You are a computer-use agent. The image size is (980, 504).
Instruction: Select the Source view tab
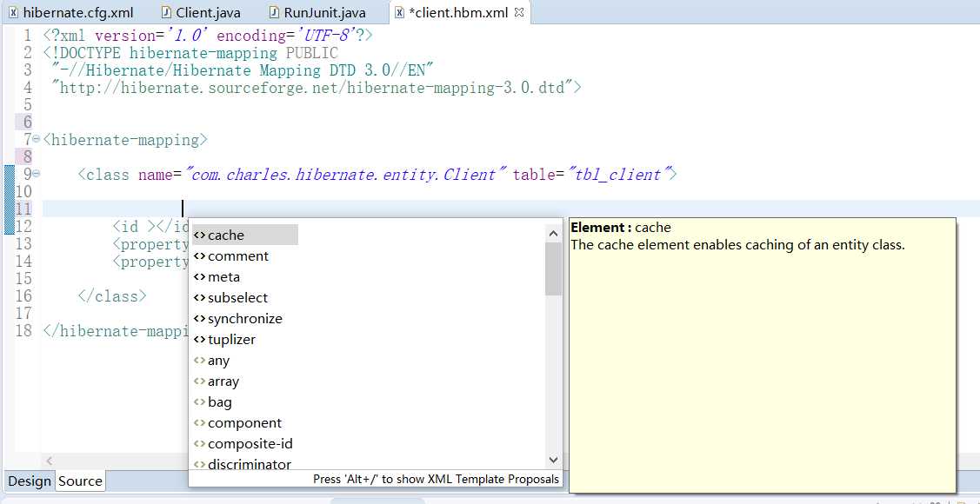(81, 481)
